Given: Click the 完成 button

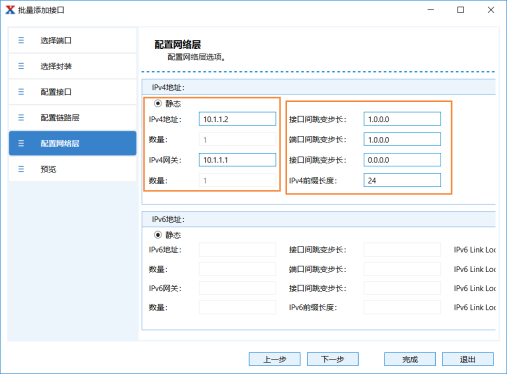Looking at the screenshot, I should click(x=410, y=359).
